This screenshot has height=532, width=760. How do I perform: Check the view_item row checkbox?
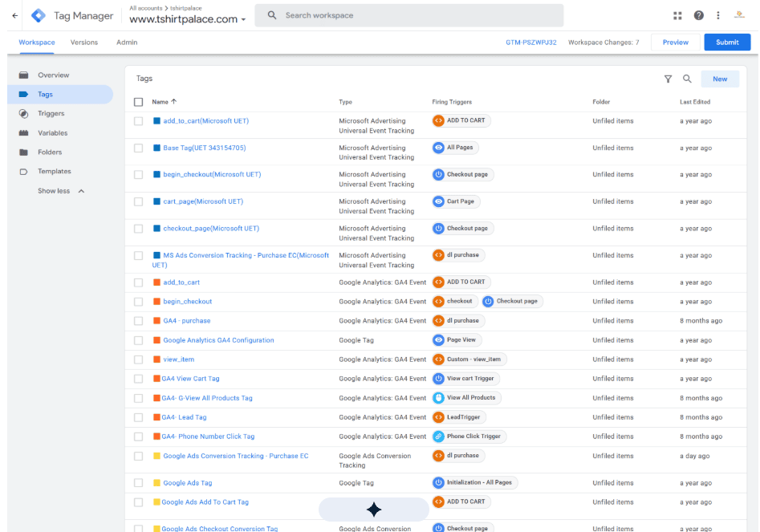139,359
